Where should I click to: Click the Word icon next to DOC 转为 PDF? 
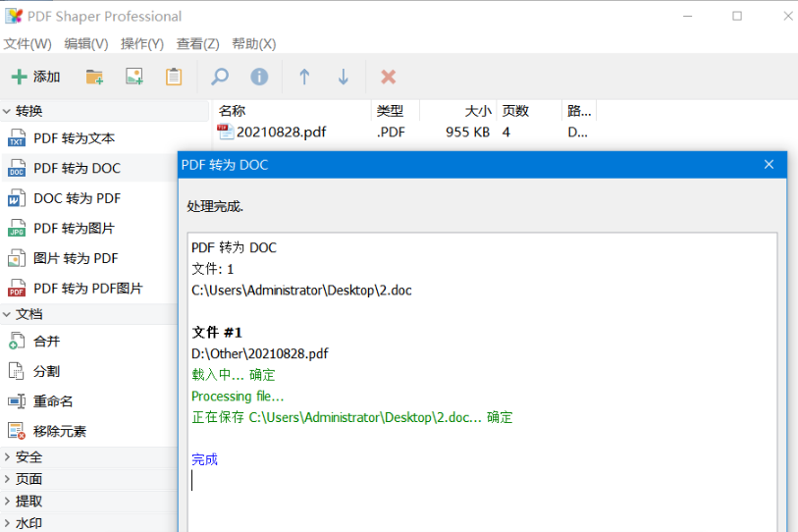click(17, 198)
